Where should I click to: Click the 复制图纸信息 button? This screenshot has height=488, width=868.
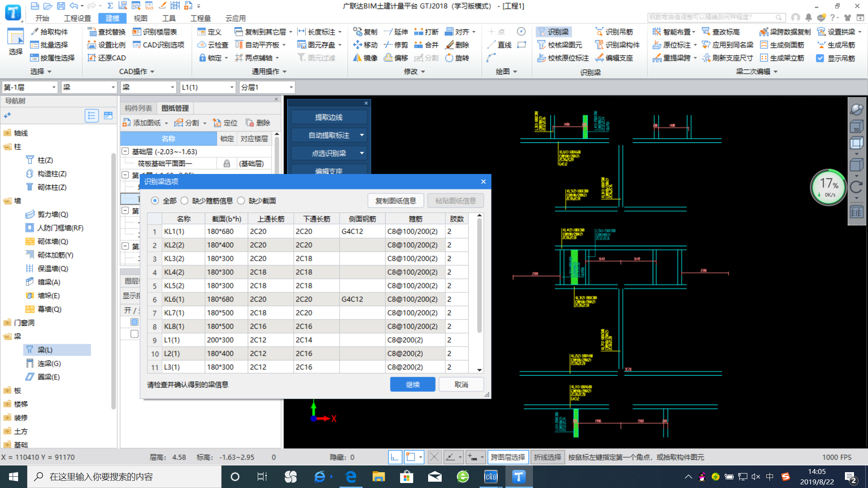point(396,201)
